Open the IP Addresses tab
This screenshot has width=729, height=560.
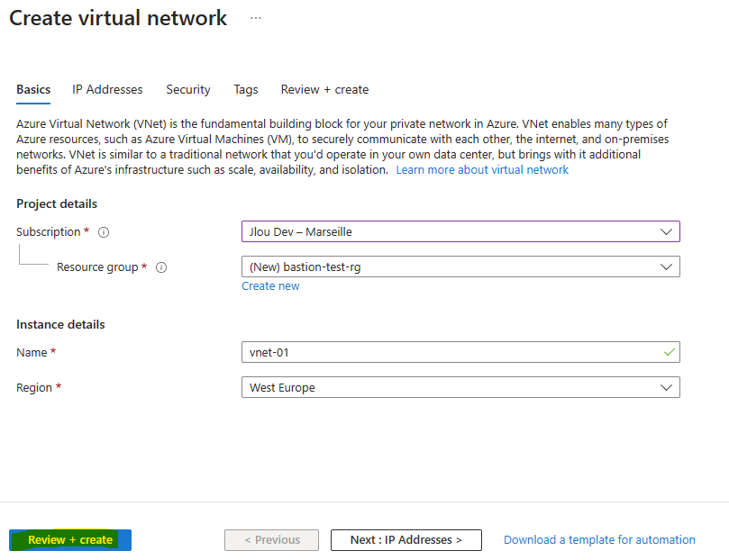point(107,90)
